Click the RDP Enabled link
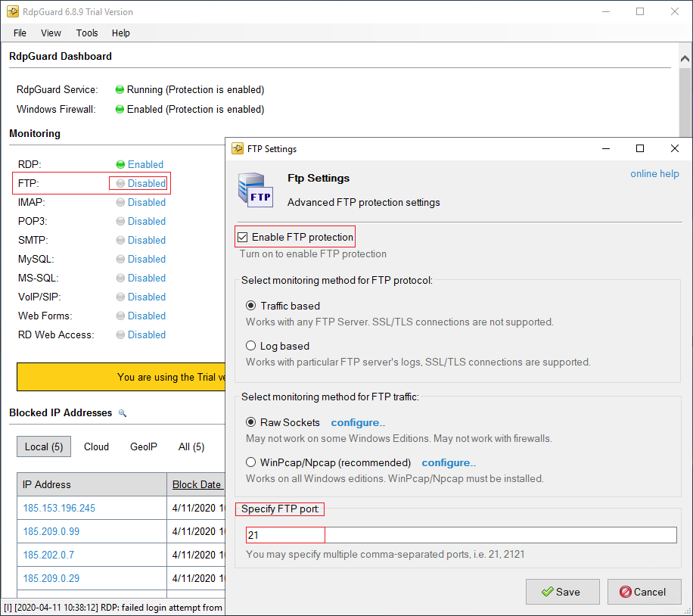 click(145, 164)
